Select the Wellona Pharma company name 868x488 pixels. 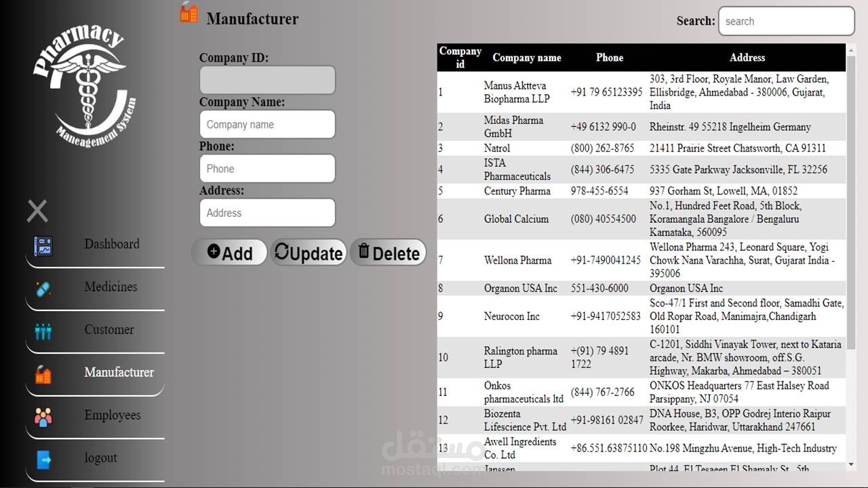coord(517,260)
